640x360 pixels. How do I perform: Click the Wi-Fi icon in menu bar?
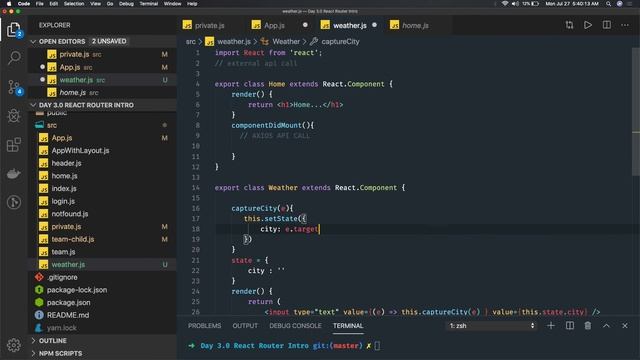coord(505,4)
